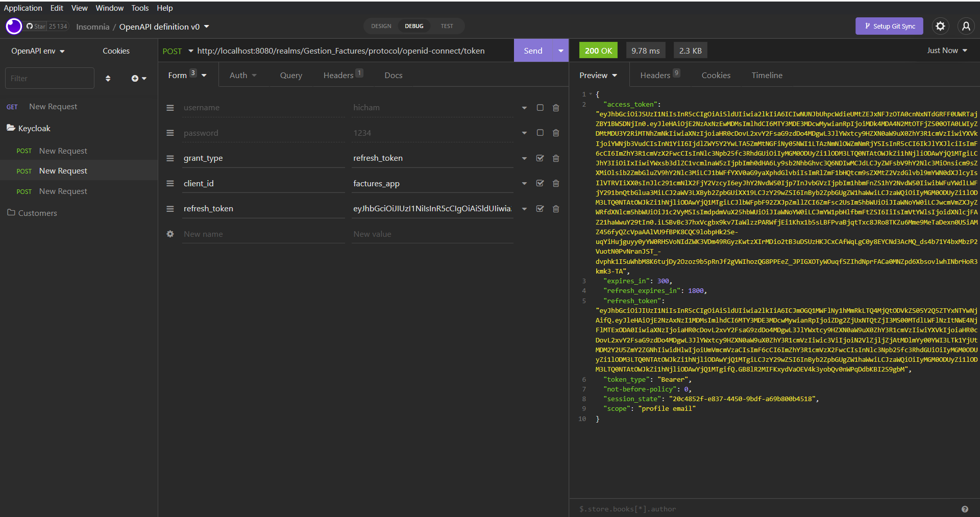Disable the client_id field checkbox
Viewport: 980px width, 517px height.
click(540, 183)
